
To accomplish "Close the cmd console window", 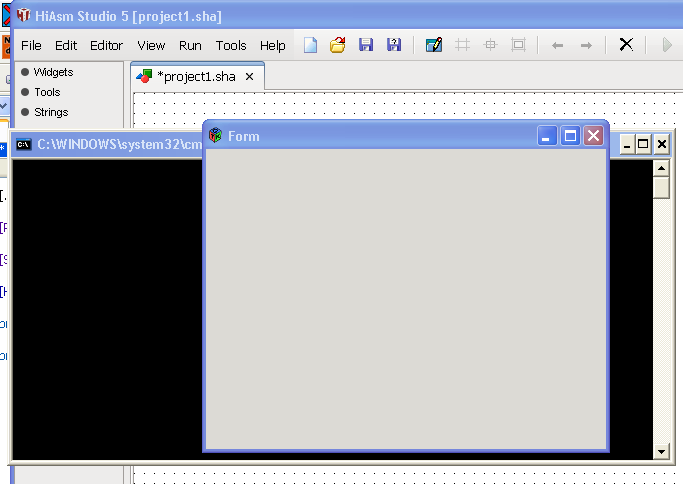I will 662,144.
